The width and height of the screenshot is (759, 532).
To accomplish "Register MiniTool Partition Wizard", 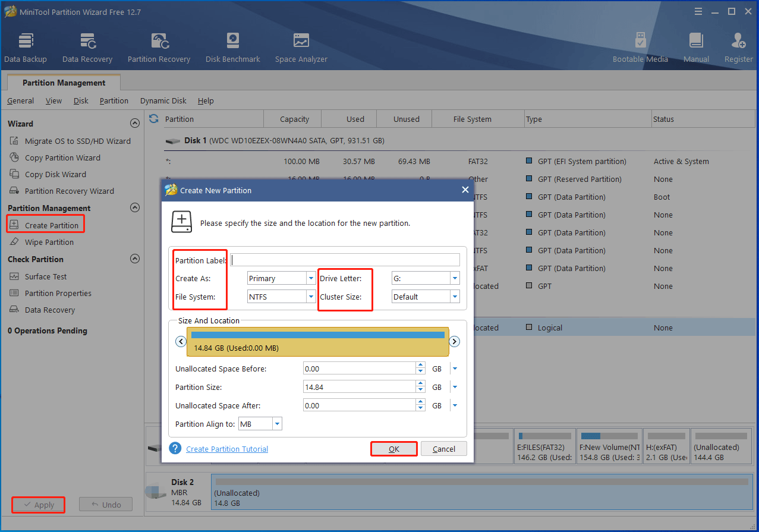I will (x=738, y=46).
